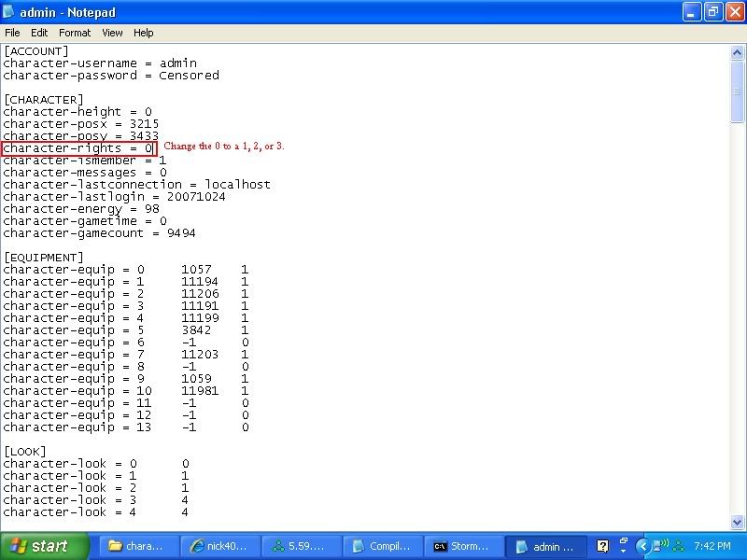The width and height of the screenshot is (747, 560).
Task: Click the 'admin ...' Notepad taskbar button
Action: (547, 546)
